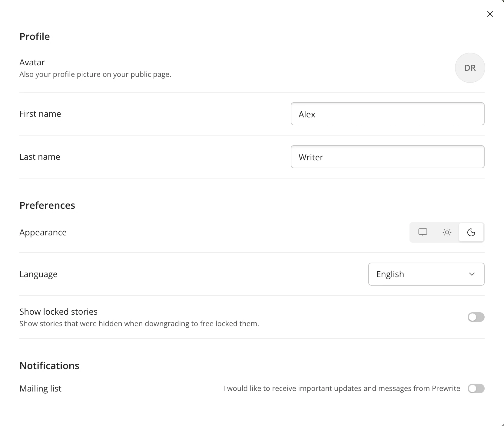Screen dimensions: 504x426
Task: Click the Language label
Action: pos(38,274)
